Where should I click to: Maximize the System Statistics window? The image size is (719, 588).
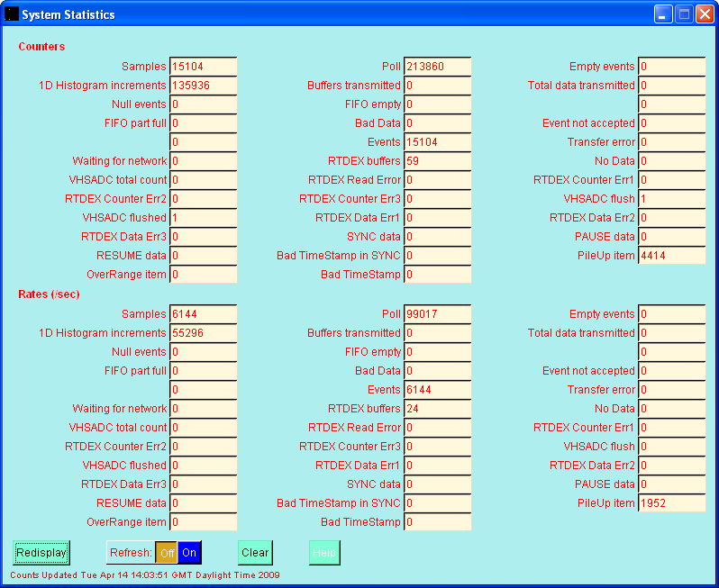684,14
